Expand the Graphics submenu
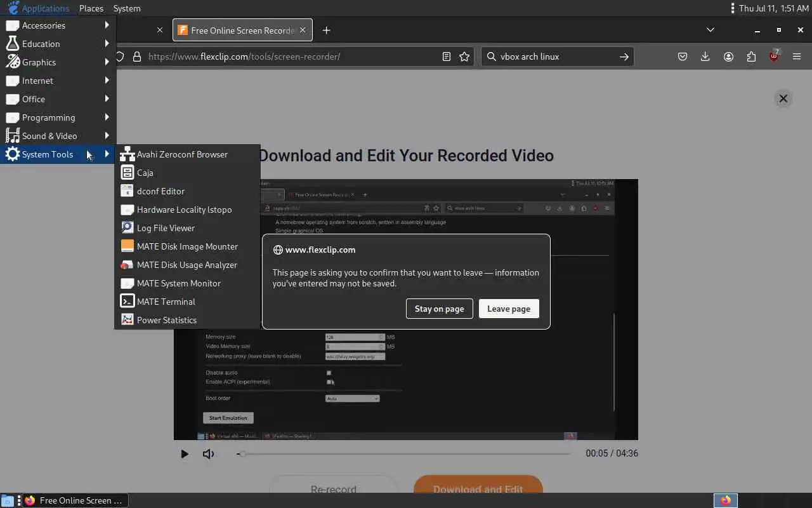This screenshot has height=508, width=812. click(x=57, y=62)
